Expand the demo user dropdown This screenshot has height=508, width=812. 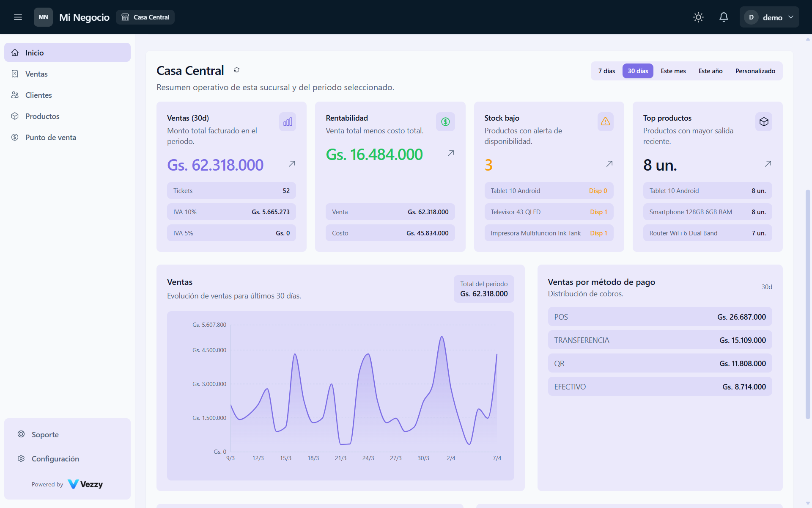click(769, 17)
